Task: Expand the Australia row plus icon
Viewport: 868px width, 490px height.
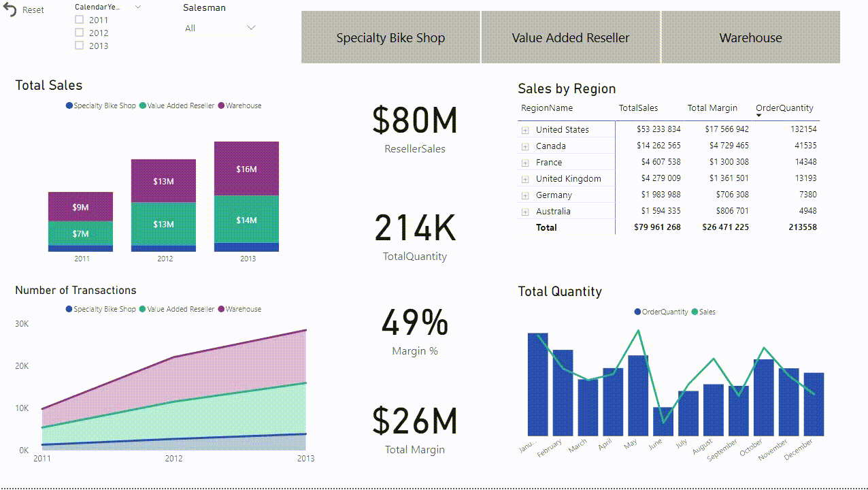Action: pyautogui.click(x=525, y=212)
